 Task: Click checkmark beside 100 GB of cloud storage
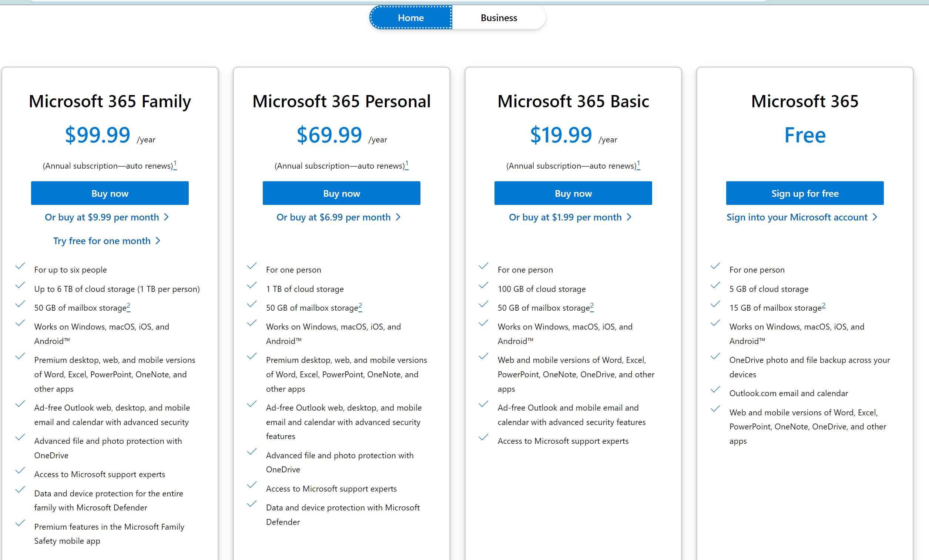click(483, 285)
